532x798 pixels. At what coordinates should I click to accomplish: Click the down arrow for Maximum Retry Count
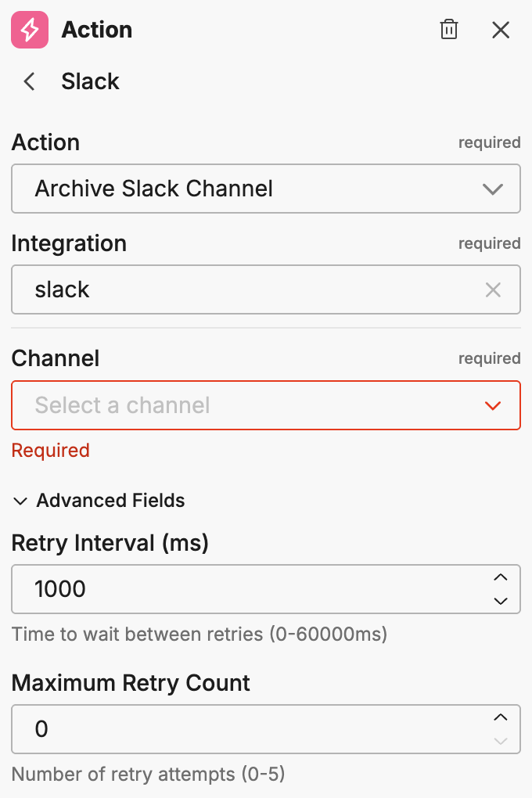coord(501,741)
